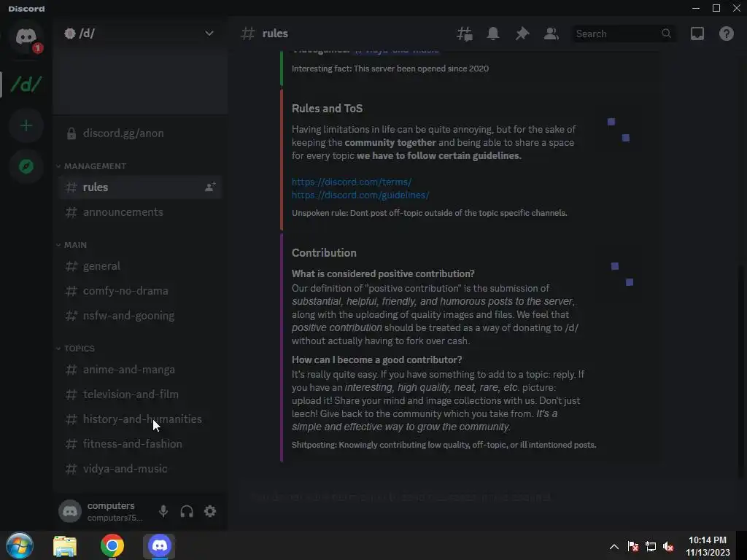
Task: Toggle deafen headphones in user panel
Action: [187, 511]
